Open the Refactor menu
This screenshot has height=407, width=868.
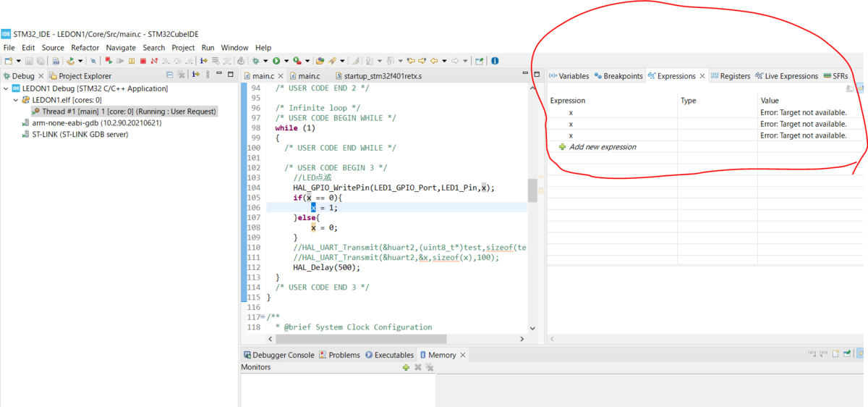point(85,48)
